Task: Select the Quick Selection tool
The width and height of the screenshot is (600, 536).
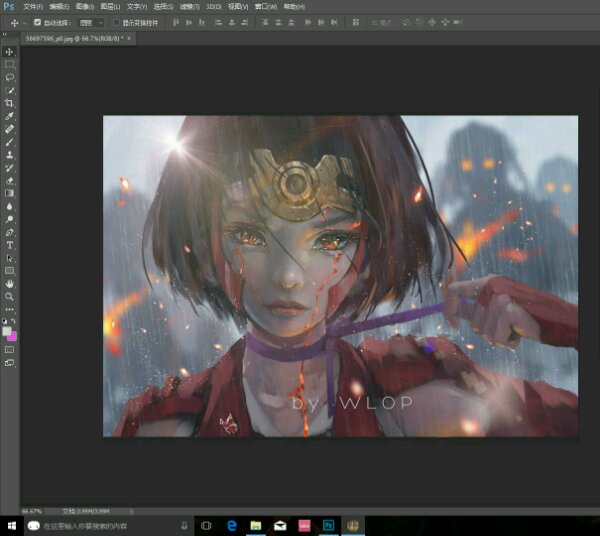Action: (x=9, y=90)
